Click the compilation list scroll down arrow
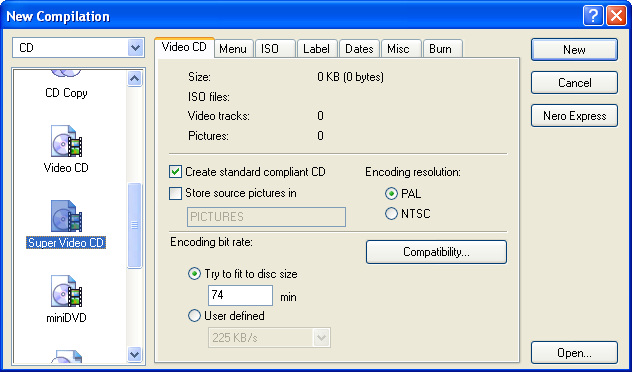The image size is (632, 372). click(134, 354)
